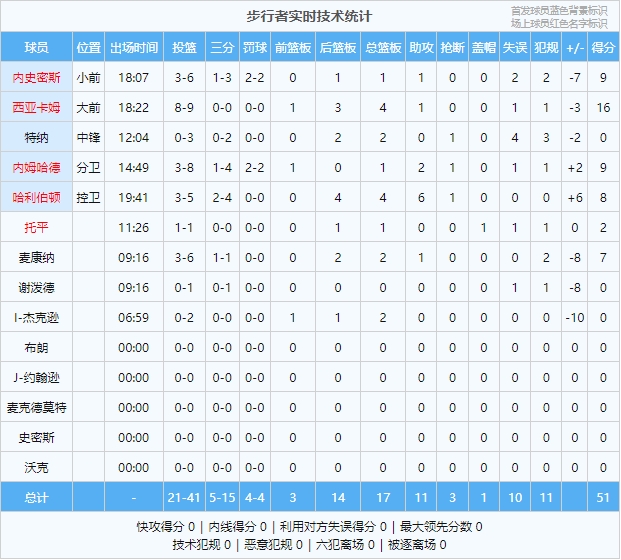Click player name 西亚卡姆
This screenshot has height=560, width=621.
tap(36, 107)
